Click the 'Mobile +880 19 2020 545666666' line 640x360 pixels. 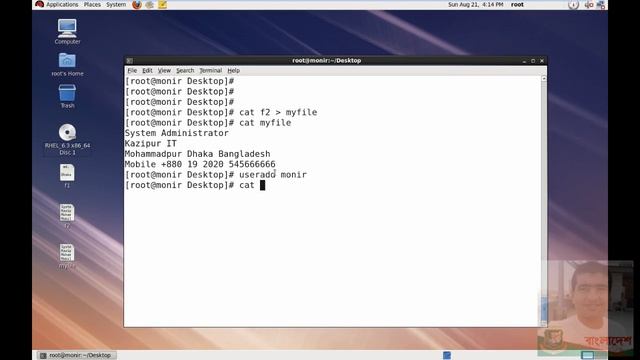(x=200, y=164)
